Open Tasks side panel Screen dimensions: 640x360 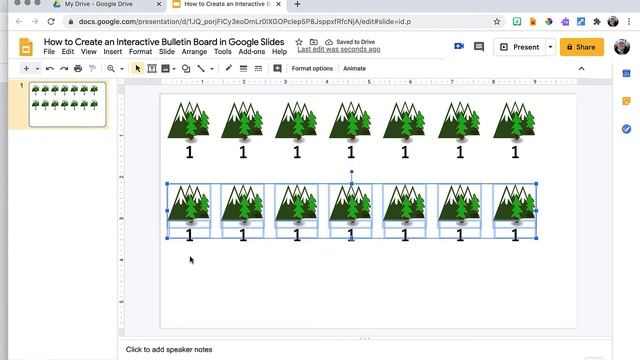[x=626, y=129]
